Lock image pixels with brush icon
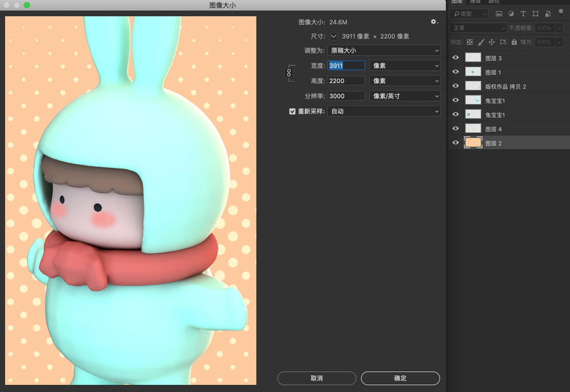Screen dimensions: 570x392 click(481, 42)
